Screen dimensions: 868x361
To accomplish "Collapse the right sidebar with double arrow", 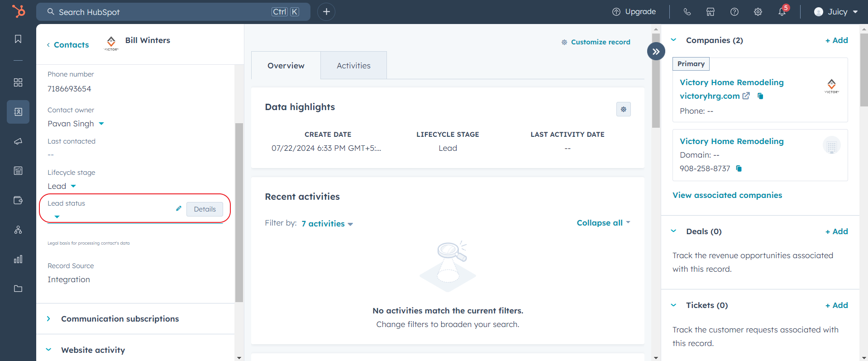I will tap(656, 52).
